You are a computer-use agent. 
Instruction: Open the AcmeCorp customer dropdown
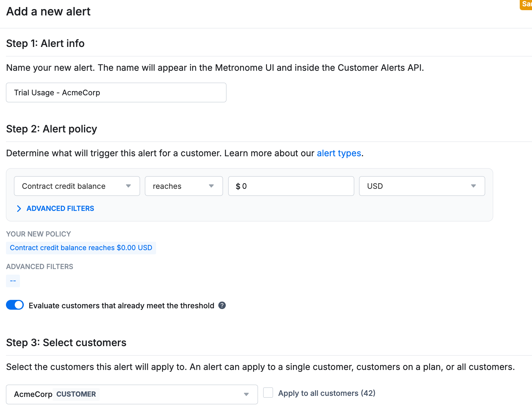coord(132,394)
